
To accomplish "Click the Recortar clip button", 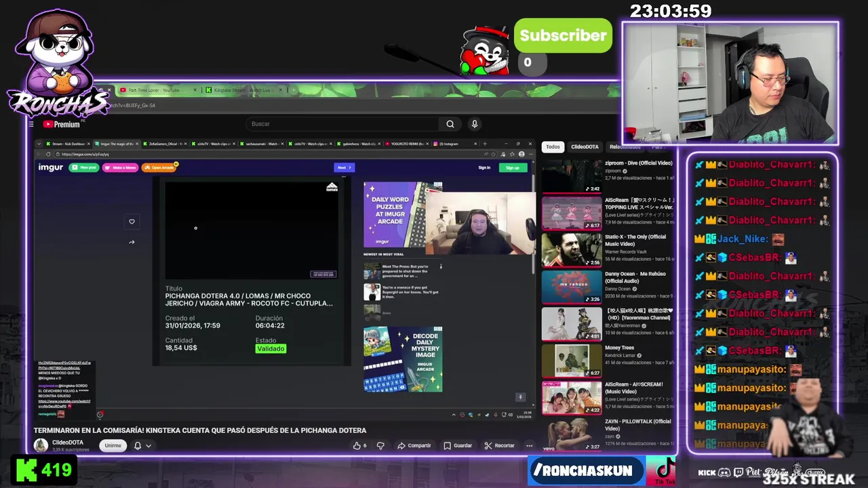I will click(500, 445).
